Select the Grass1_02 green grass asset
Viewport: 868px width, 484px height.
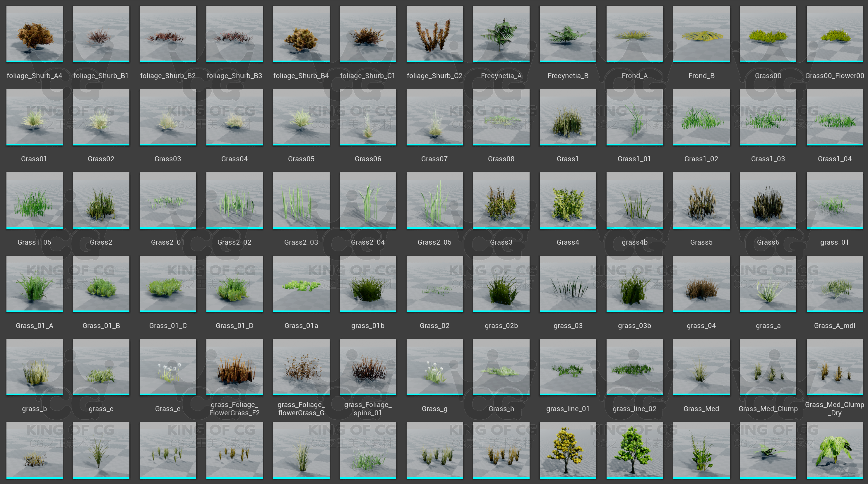701,117
